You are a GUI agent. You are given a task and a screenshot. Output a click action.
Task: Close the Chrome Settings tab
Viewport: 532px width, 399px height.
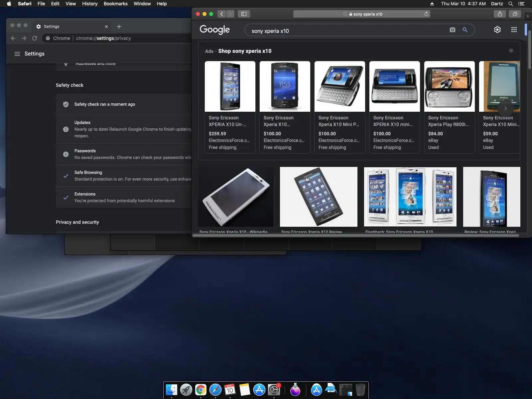106,27
